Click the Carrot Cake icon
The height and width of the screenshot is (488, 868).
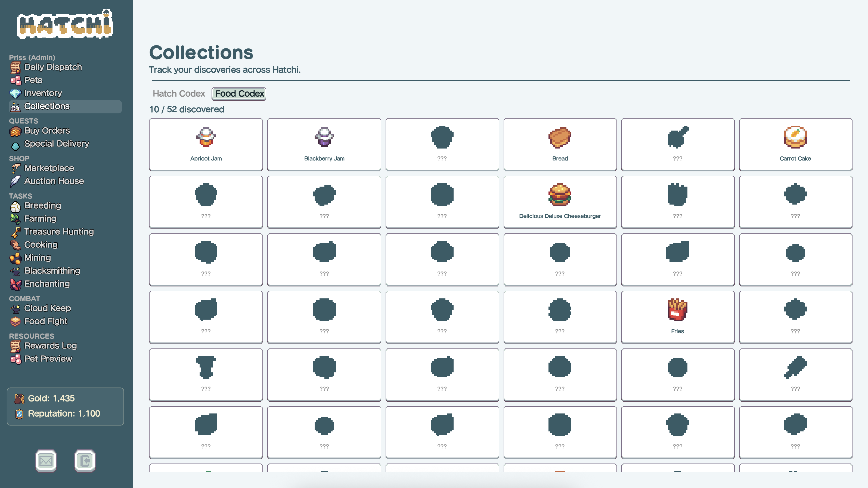pyautogui.click(x=795, y=137)
